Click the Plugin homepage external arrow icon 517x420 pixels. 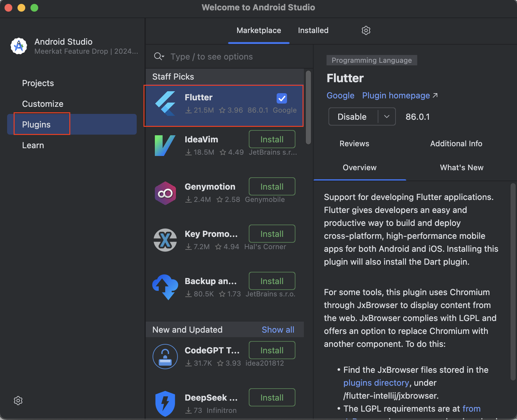point(435,95)
